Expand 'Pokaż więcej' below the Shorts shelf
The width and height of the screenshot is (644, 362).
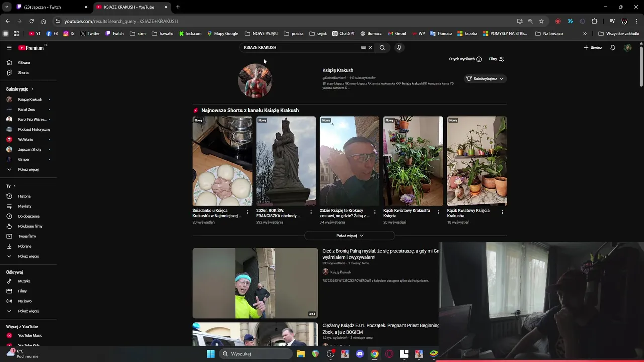350,236
